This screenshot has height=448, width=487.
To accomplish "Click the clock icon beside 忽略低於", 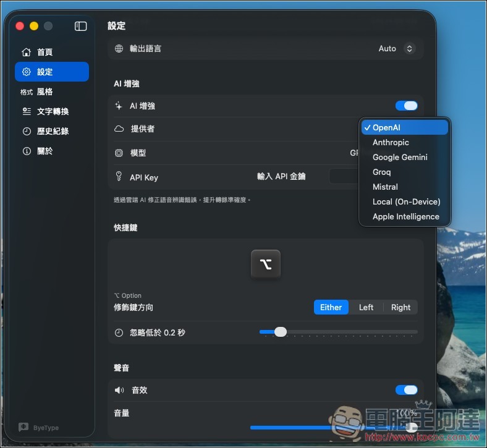I will point(119,333).
